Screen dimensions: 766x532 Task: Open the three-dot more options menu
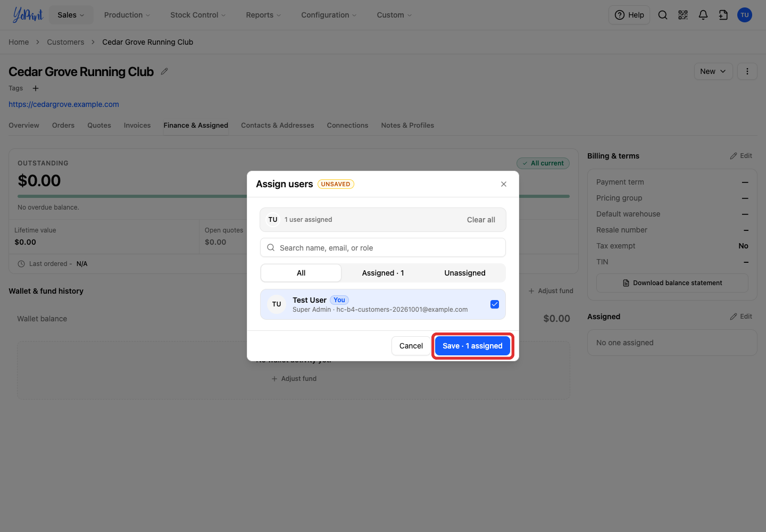[747, 71]
